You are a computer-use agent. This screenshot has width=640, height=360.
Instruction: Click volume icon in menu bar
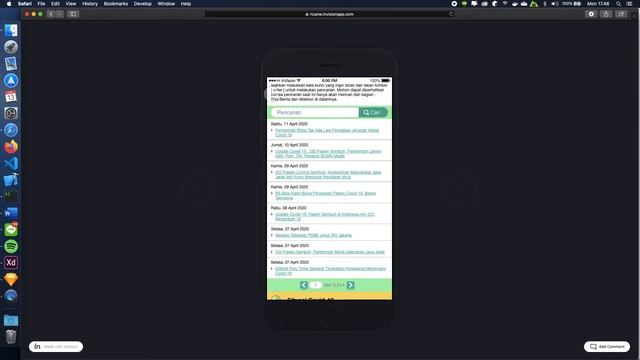click(555, 4)
